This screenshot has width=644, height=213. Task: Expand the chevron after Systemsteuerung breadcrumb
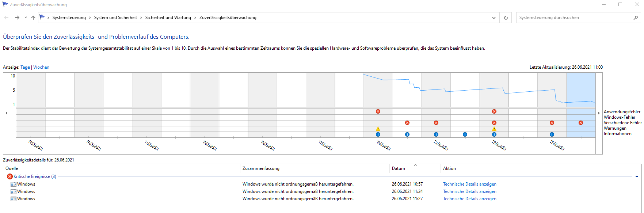tap(90, 18)
